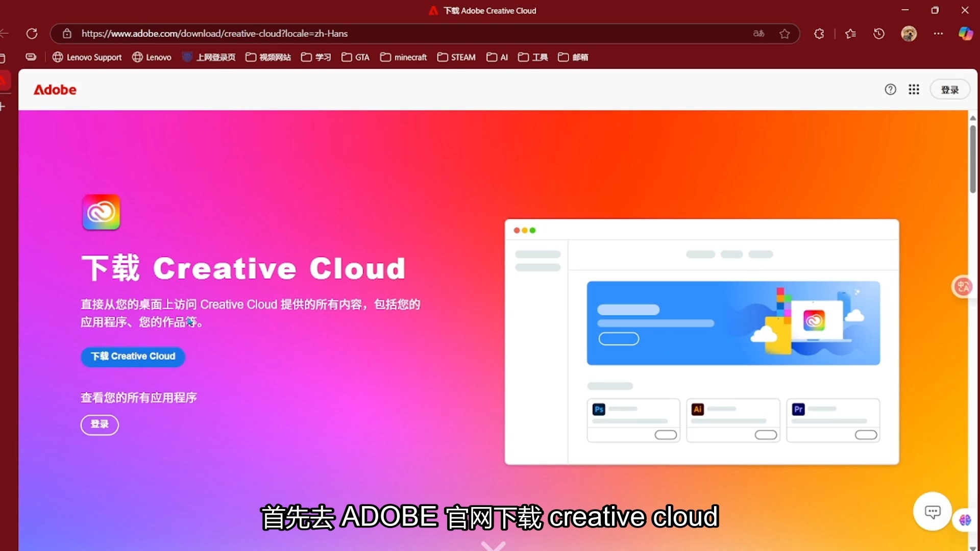This screenshot has height=551, width=980.
Task: Click the Ai icon in preview
Action: point(698,409)
